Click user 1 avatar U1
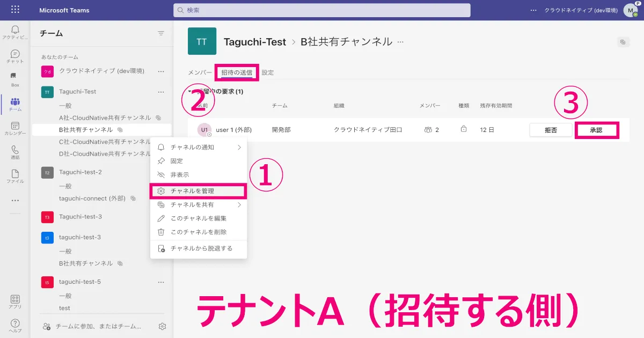The image size is (644, 338). [204, 130]
